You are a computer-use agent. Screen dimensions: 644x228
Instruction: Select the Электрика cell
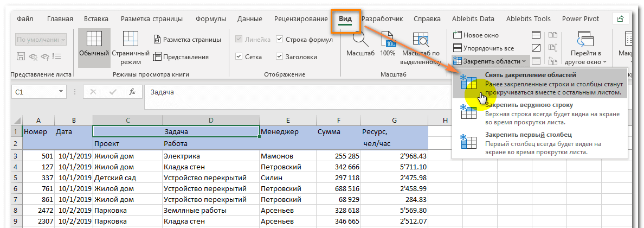211,156
